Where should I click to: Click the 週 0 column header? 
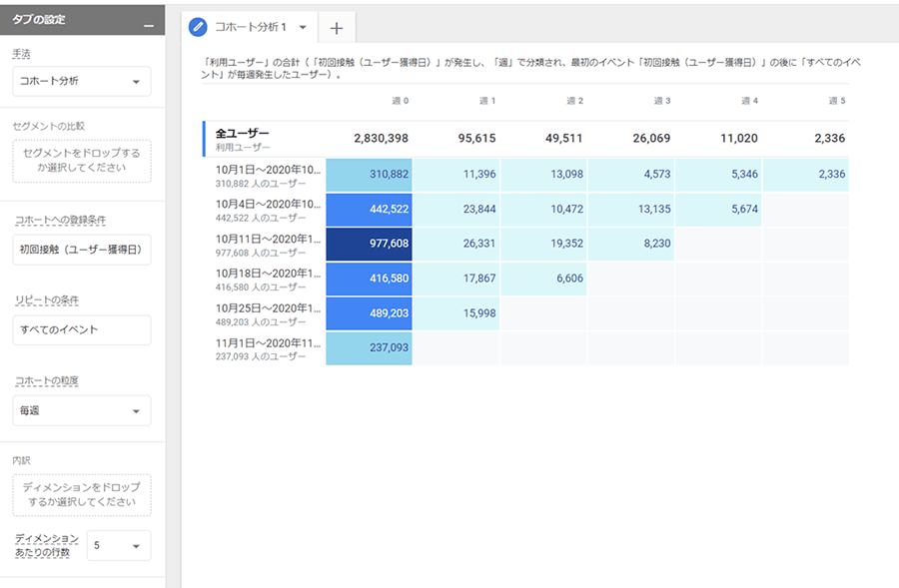[401, 101]
